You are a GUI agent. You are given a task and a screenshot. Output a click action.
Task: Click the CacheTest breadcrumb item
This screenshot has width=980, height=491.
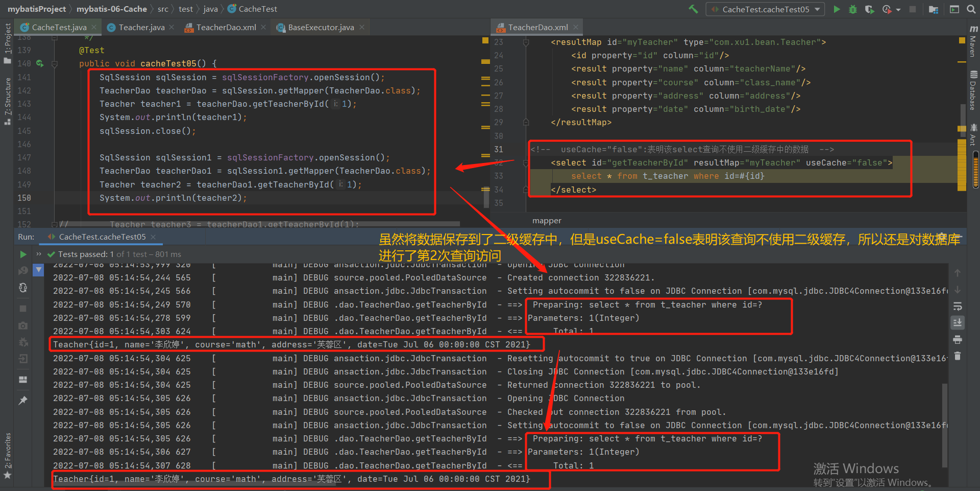253,9
